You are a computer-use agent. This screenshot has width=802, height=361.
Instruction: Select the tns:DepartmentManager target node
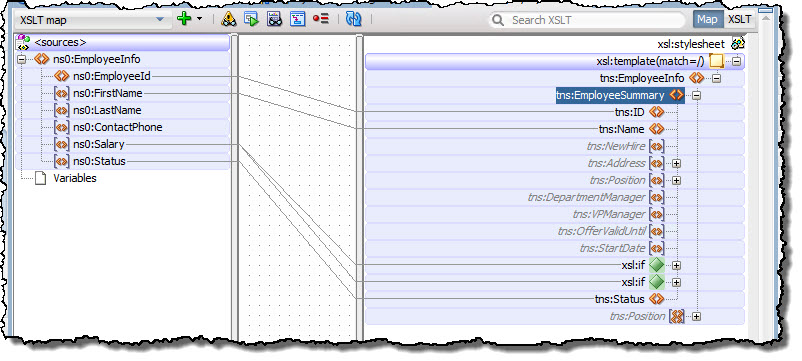pos(586,197)
